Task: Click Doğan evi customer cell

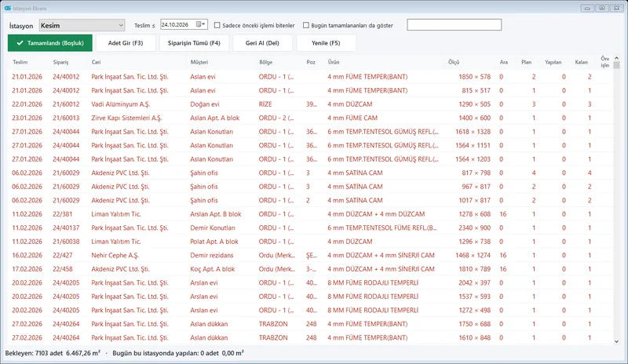Action: [205, 104]
